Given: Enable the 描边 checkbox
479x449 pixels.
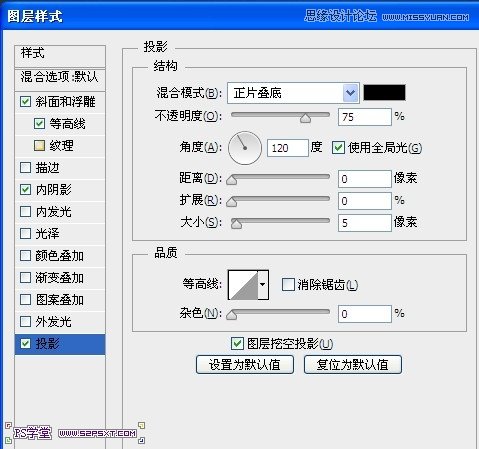Looking at the screenshot, I should click(x=26, y=168).
